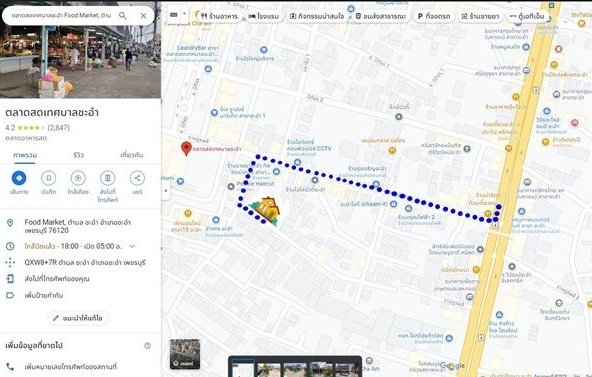Click the Nearby search icon
The width and height of the screenshot is (592, 377).
[x=78, y=178]
